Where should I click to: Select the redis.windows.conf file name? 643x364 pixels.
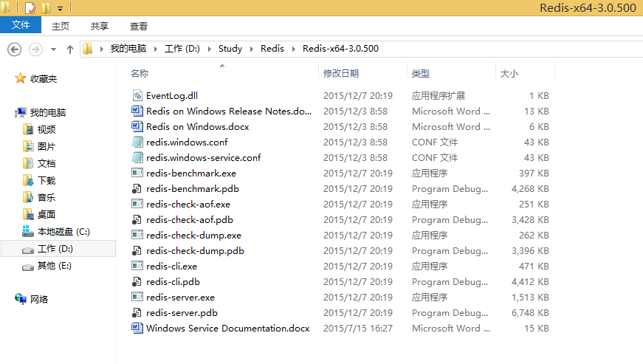pyautogui.click(x=187, y=142)
